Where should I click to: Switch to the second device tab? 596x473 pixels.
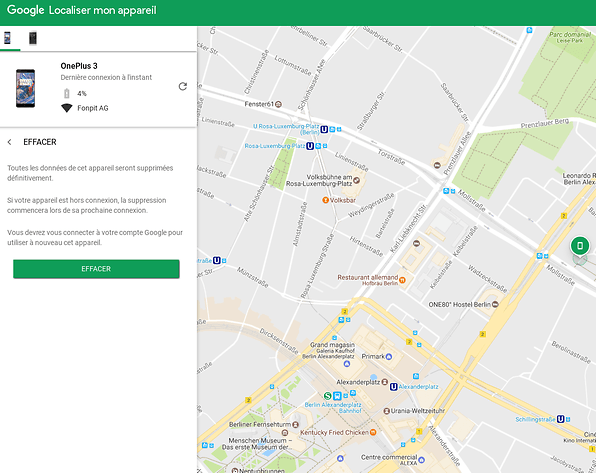[33, 38]
